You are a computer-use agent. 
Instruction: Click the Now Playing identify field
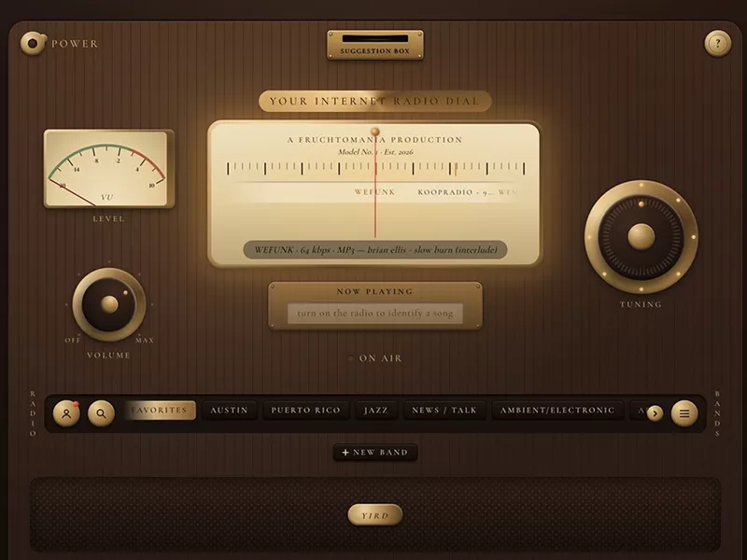coord(375,314)
